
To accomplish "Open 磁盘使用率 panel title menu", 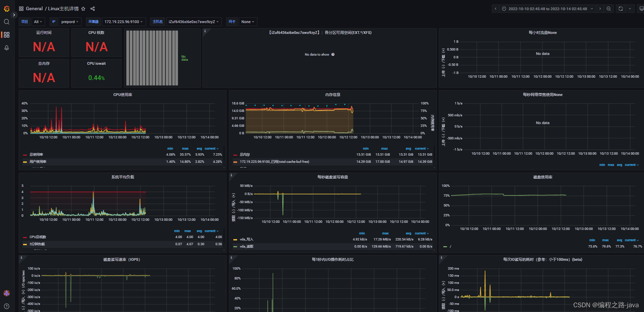I will pos(542,177).
